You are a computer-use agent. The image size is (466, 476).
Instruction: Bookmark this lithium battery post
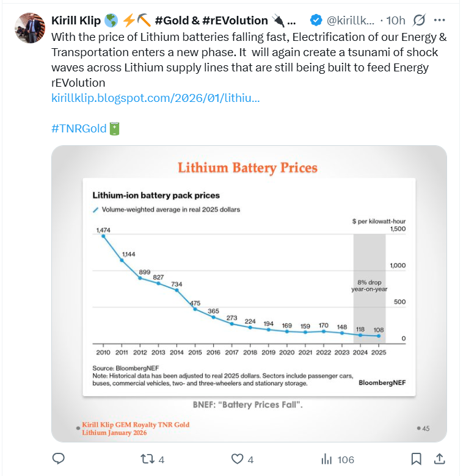[416, 458]
